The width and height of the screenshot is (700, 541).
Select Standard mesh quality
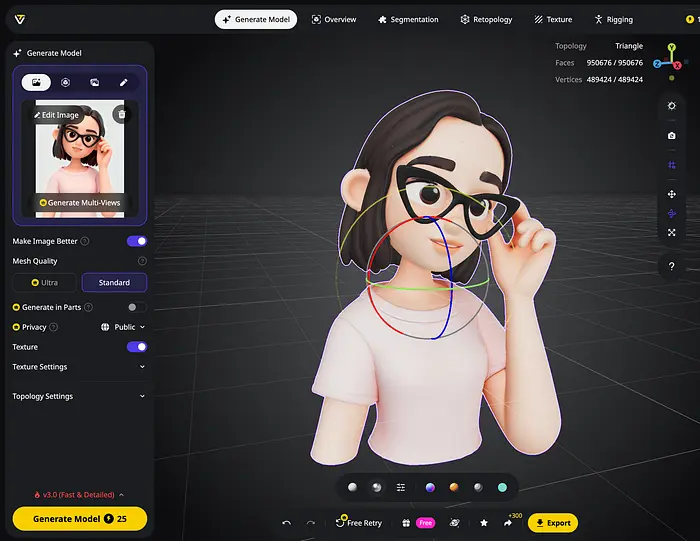point(114,283)
